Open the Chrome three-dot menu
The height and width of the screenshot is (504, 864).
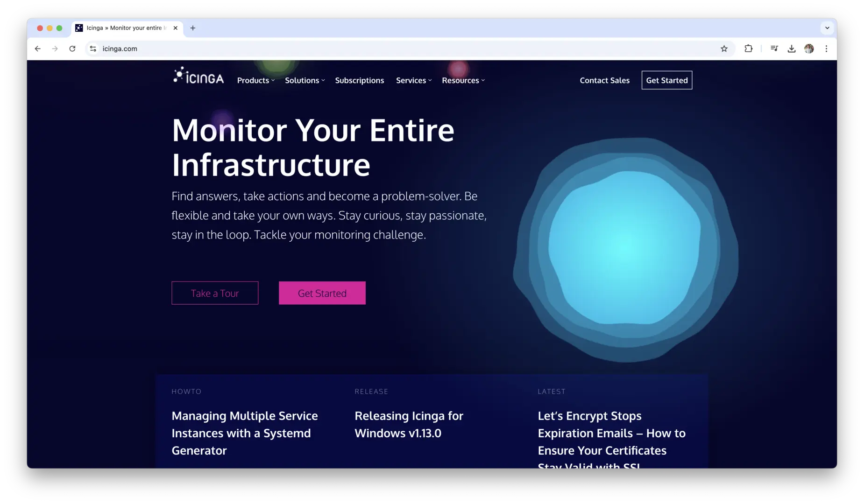pos(826,49)
